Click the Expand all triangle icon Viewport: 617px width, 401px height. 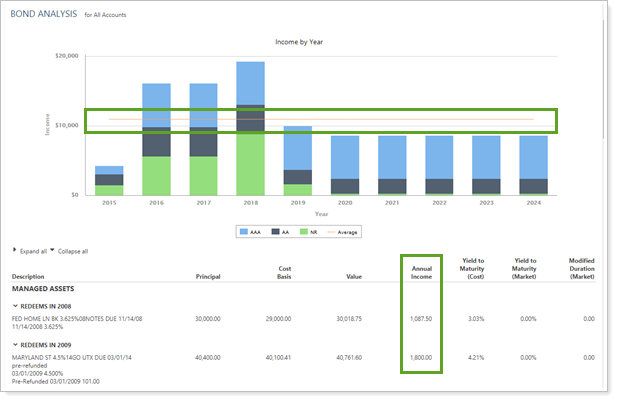[x=14, y=251]
